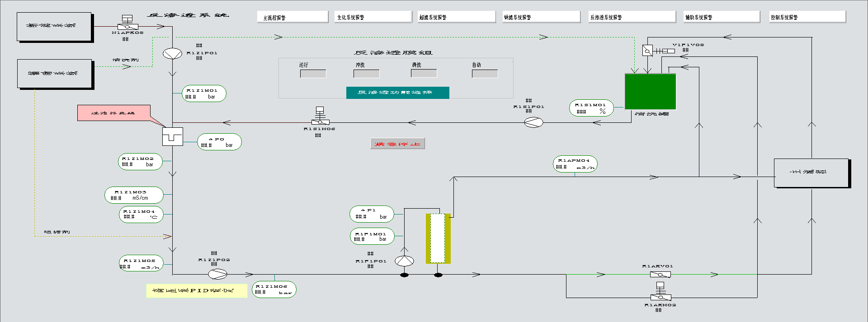Click the R1Z1P02 high-pressure pump icon
This screenshot has width=868, height=322.
(217, 274)
